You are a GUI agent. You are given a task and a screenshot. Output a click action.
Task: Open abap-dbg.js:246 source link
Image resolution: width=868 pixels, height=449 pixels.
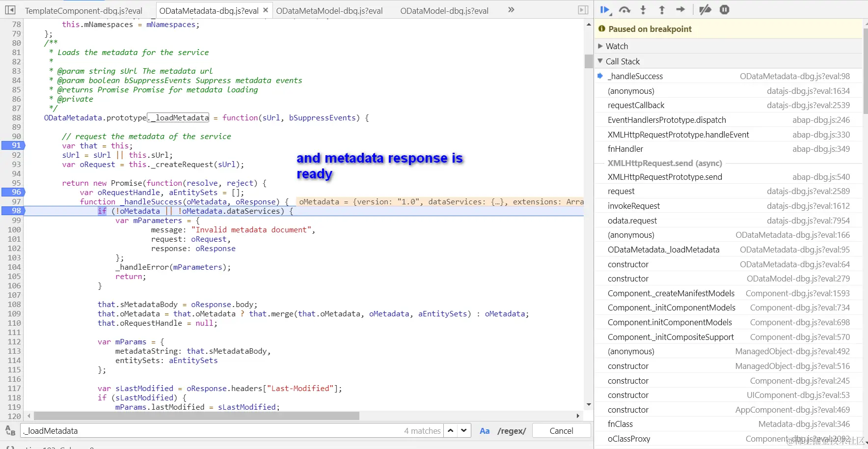click(x=821, y=120)
